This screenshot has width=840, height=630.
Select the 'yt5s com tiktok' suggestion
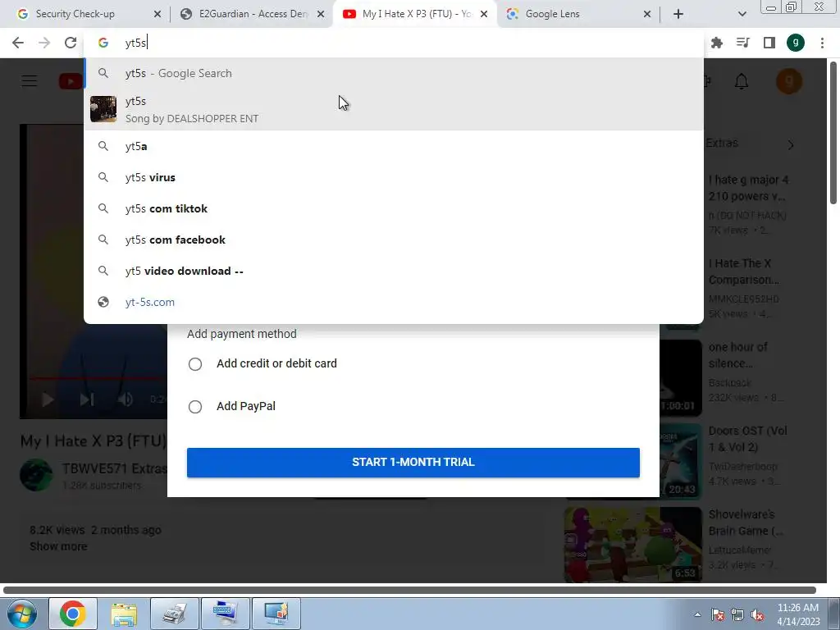point(394,208)
